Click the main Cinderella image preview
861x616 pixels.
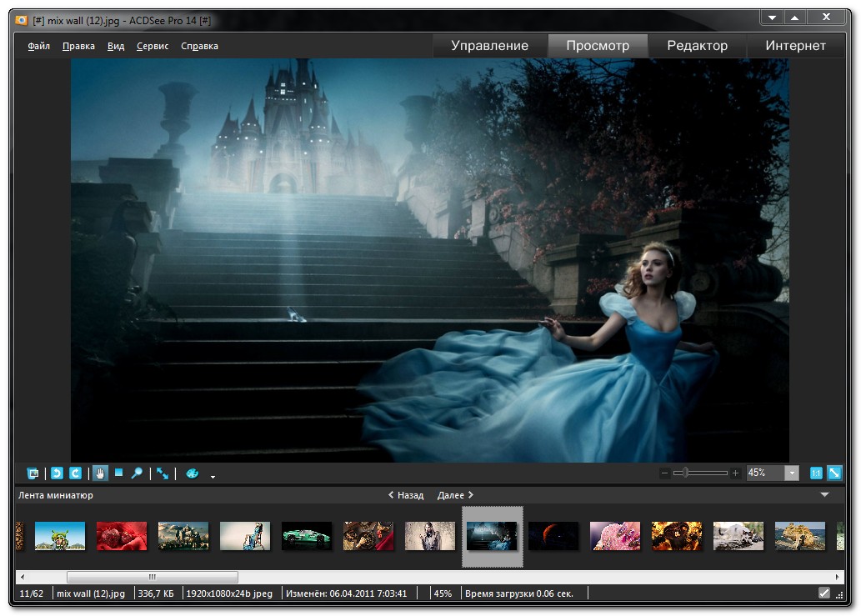(430, 260)
